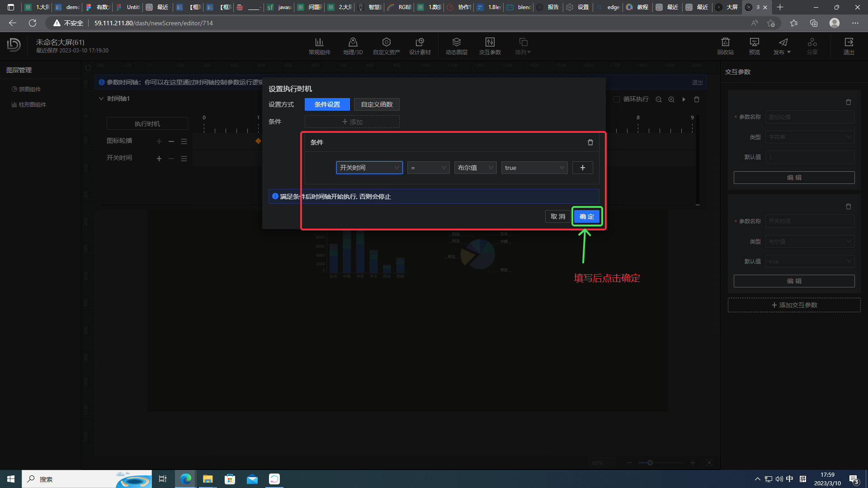Collapse 时间轴1 expander
This screenshot has width=868, height=488.
click(x=101, y=99)
